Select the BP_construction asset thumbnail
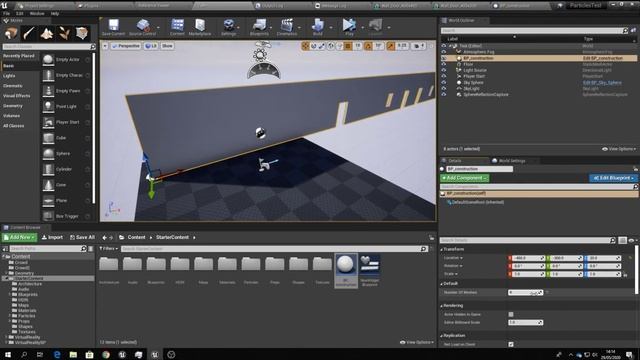The image size is (640, 360). coord(346,270)
